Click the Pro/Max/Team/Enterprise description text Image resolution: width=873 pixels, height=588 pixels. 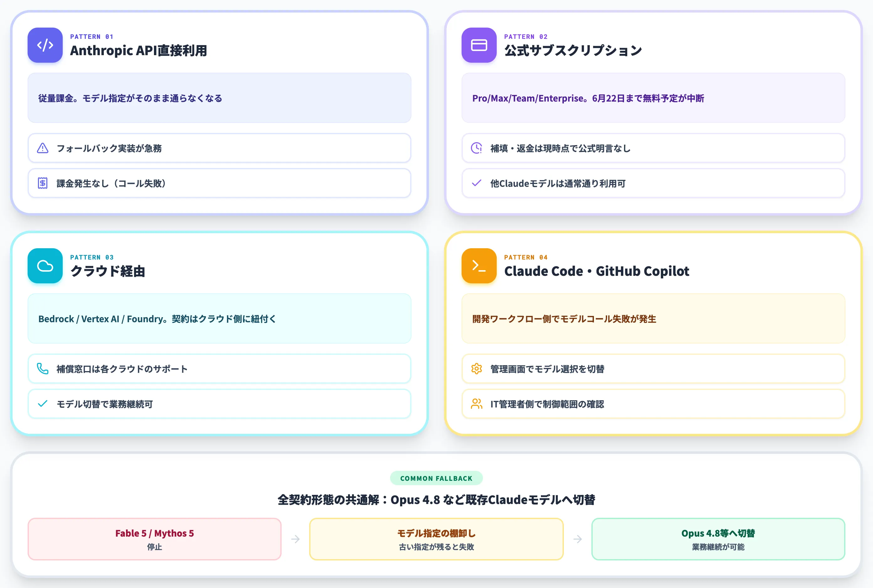click(588, 98)
